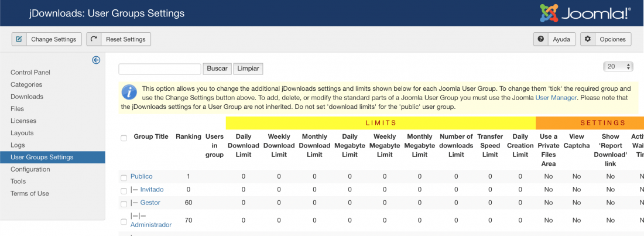Click the Monthly Download Limit header
The width and height of the screenshot is (644, 236).
click(x=314, y=146)
